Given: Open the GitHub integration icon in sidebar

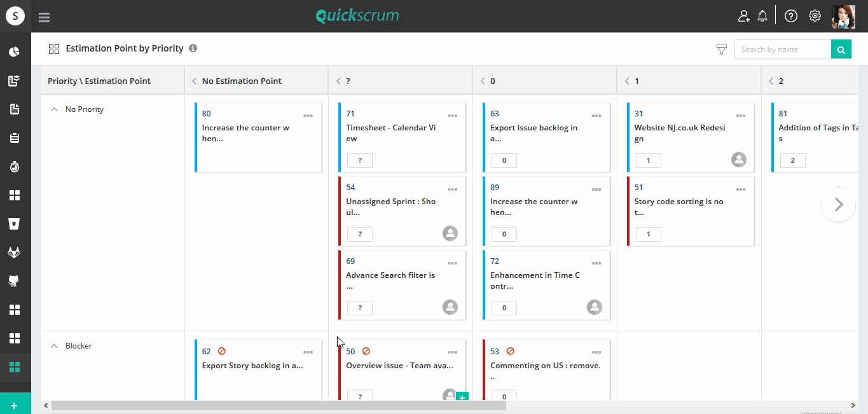Looking at the screenshot, I should click(x=15, y=280).
